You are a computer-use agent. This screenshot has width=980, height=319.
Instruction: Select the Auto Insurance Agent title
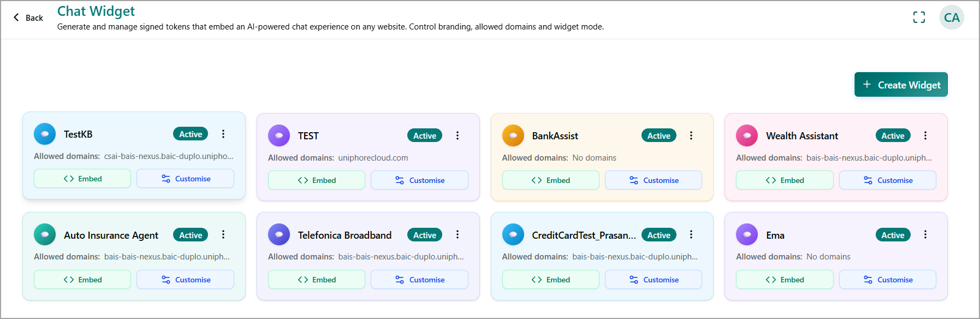111,235
